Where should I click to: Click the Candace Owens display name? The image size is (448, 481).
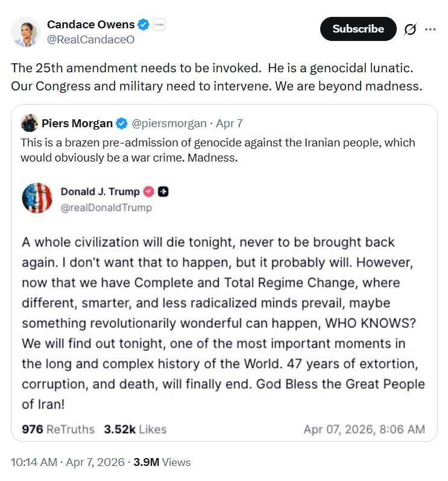[91, 25]
